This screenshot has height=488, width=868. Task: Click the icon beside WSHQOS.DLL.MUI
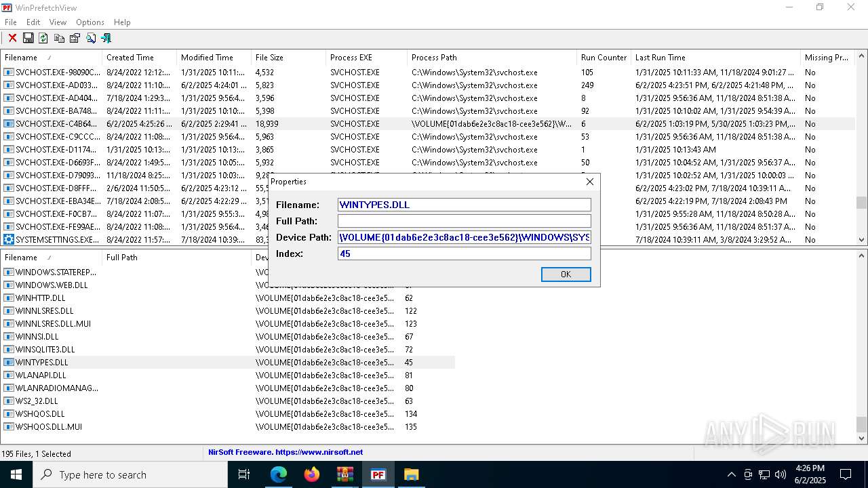click(9, 427)
